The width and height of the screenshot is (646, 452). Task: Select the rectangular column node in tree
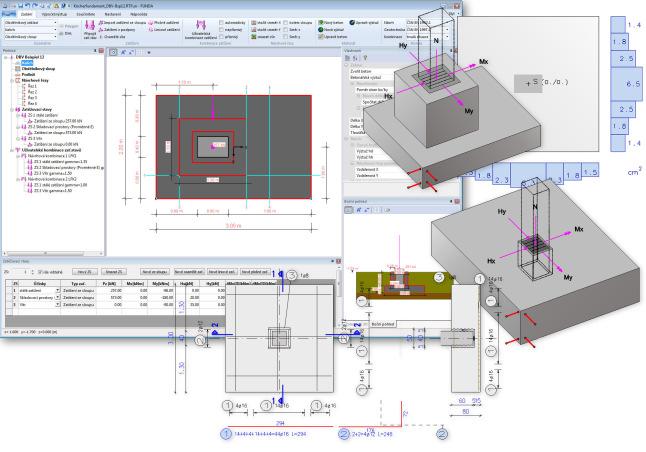(38, 69)
